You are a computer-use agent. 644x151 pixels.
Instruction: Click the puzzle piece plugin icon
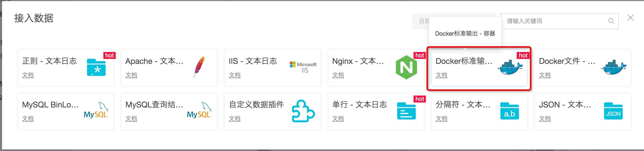(303, 111)
